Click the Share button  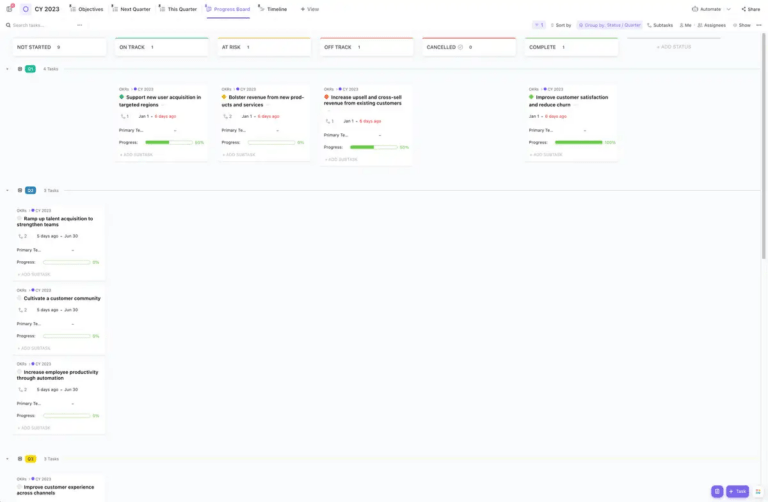[750, 9]
